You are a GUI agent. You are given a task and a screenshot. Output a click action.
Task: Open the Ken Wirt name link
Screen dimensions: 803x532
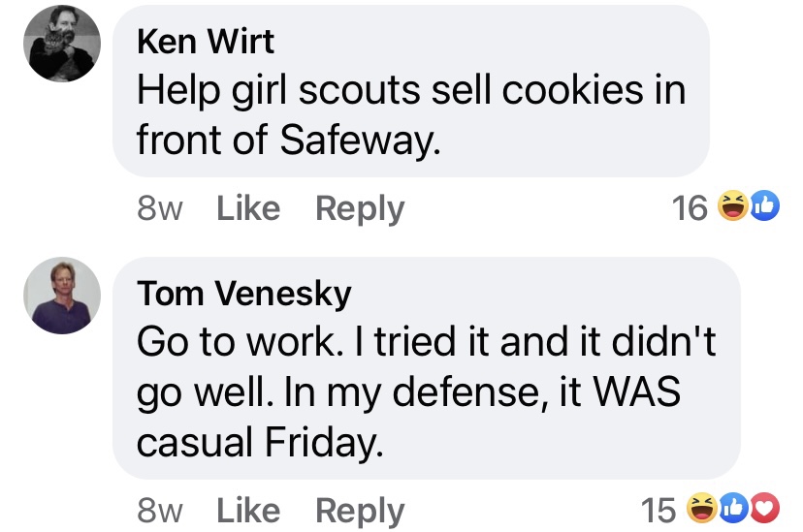coord(206,42)
